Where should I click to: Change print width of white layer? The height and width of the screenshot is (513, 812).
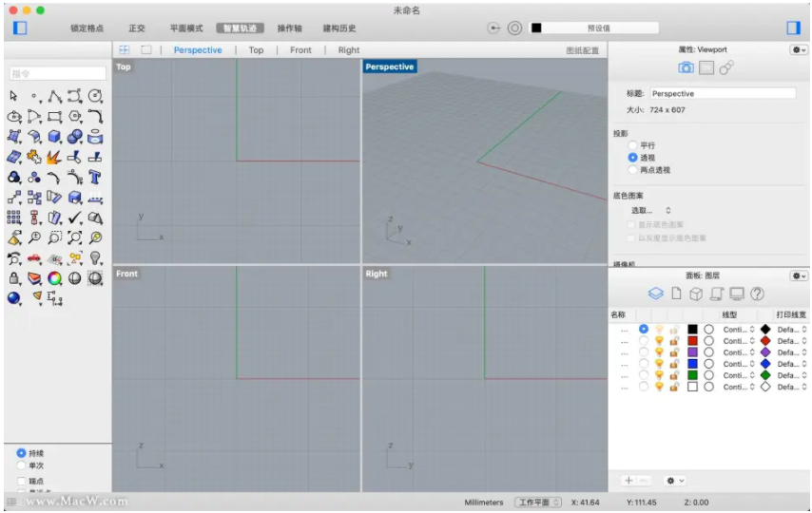click(x=792, y=387)
